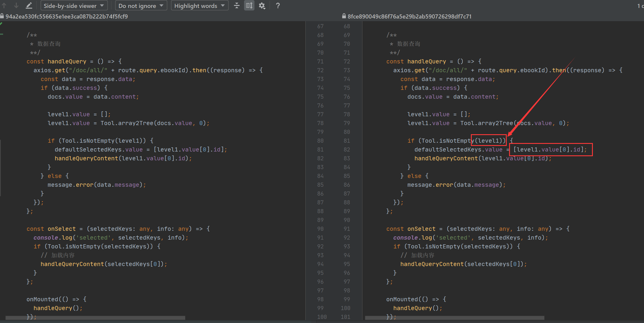Click 'const handleQuery' line in left pane

coord(74,61)
